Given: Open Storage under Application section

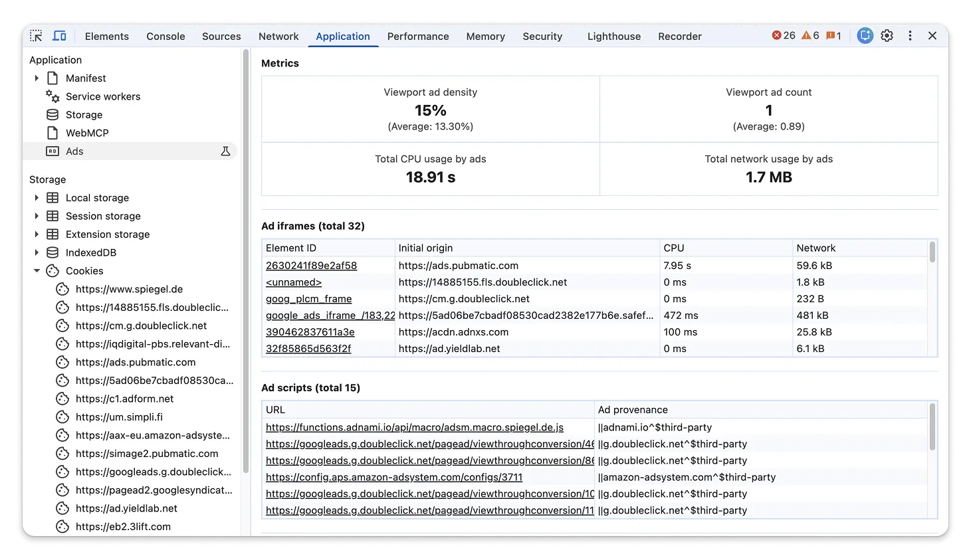Looking at the screenshot, I should [x=84, y=115].
